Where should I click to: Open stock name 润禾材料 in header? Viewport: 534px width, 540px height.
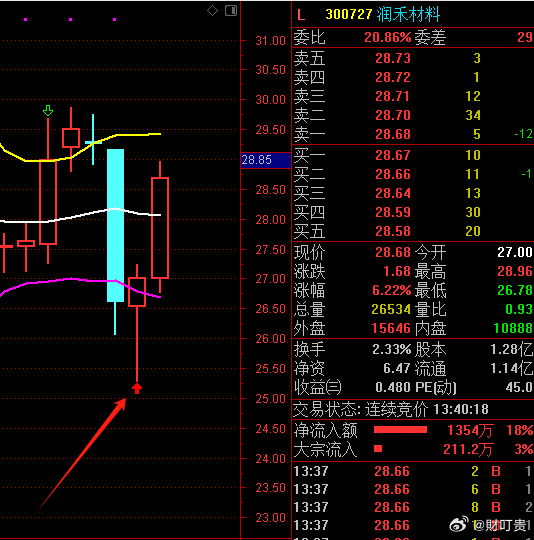[x=408, y=14]
